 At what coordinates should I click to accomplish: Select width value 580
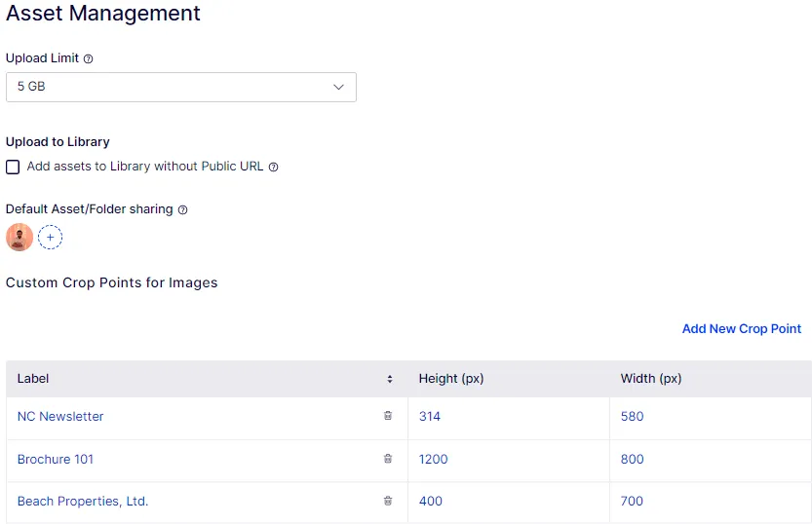coord(632,417)
